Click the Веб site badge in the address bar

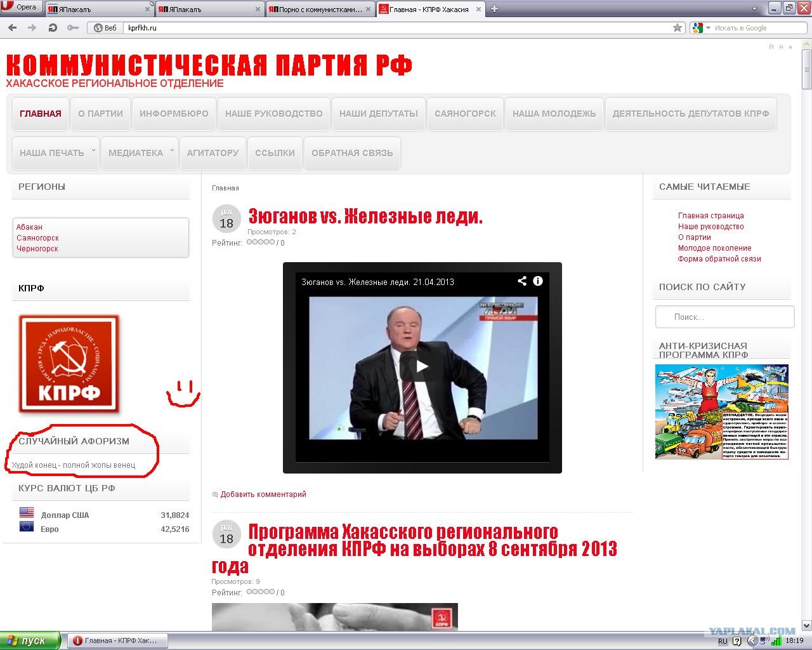pyautogui.click(x=105, y=28)
